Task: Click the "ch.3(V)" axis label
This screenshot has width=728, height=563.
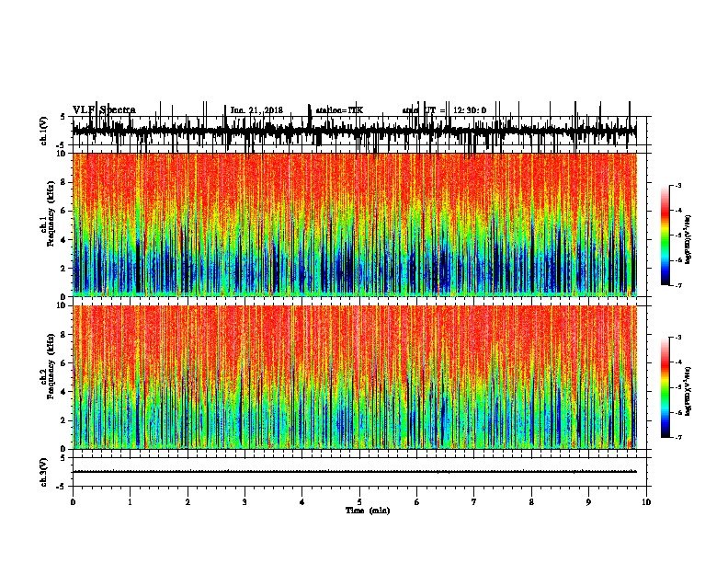Action: [44, 472]
